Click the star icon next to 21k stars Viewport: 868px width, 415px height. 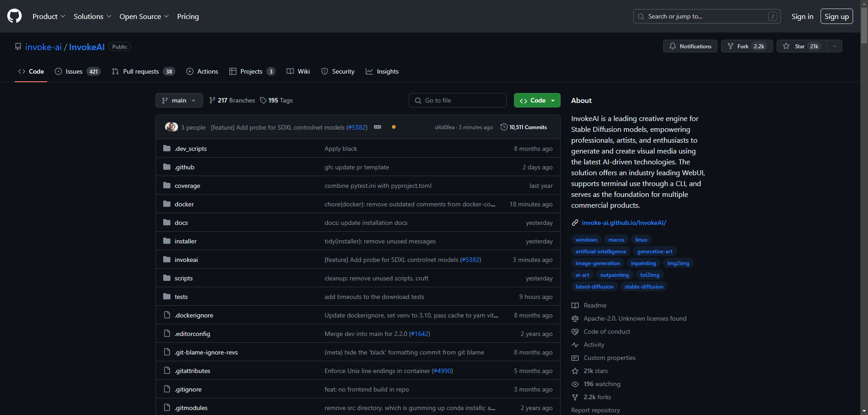tap(575, 371)
